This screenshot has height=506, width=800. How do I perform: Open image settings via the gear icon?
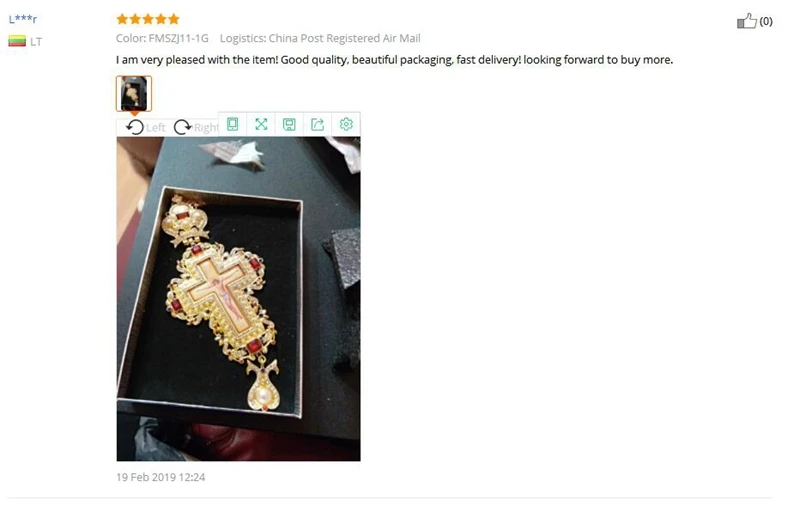point(346,124)
